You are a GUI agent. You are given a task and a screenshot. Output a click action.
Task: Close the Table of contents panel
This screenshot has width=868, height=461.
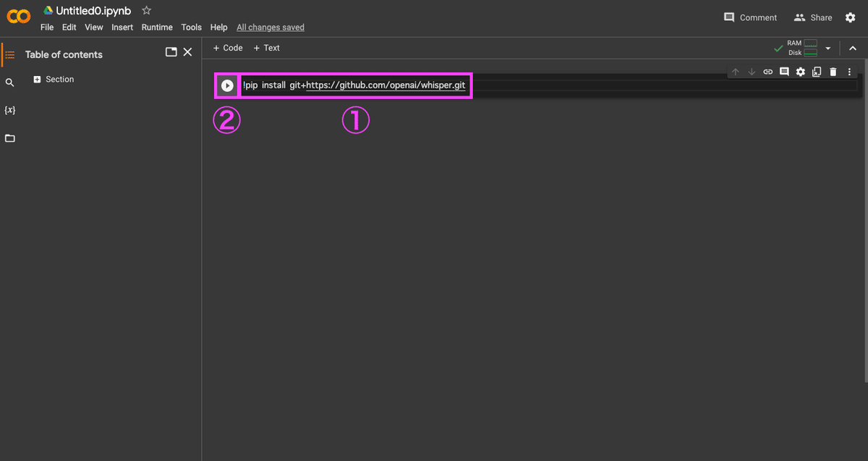[187, 52]
